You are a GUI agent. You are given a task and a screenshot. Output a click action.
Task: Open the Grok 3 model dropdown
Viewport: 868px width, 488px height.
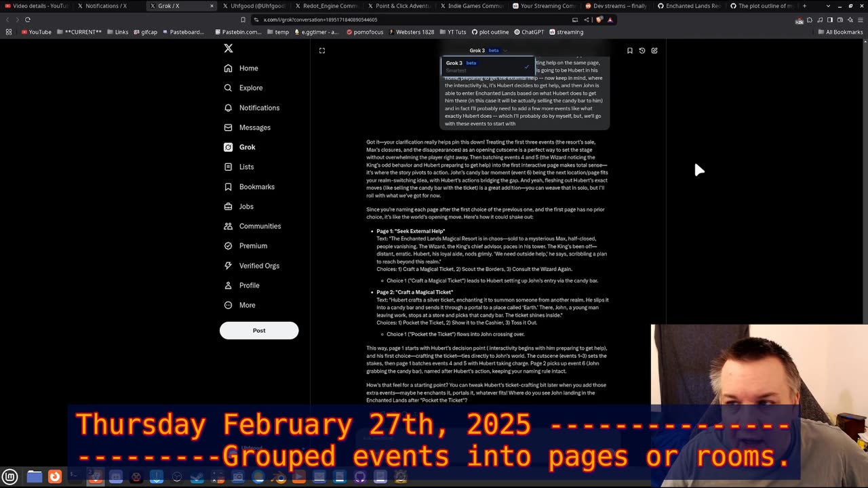pyautogui.click(x=488, y=50)
